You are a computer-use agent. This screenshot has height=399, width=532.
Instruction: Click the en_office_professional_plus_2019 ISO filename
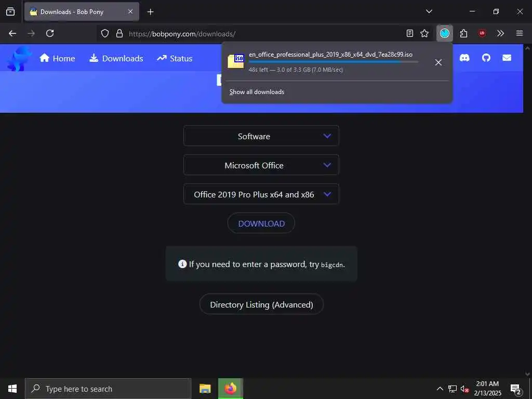click(331, 54)
